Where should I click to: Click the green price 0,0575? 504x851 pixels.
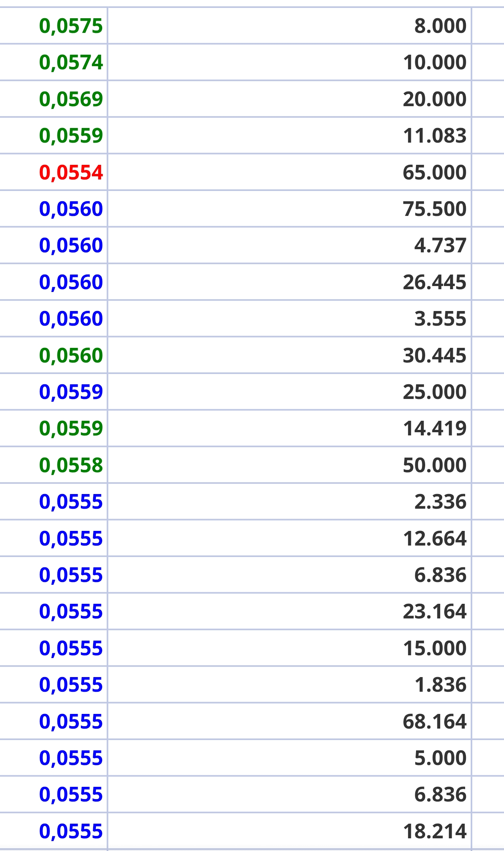point(71,26)
